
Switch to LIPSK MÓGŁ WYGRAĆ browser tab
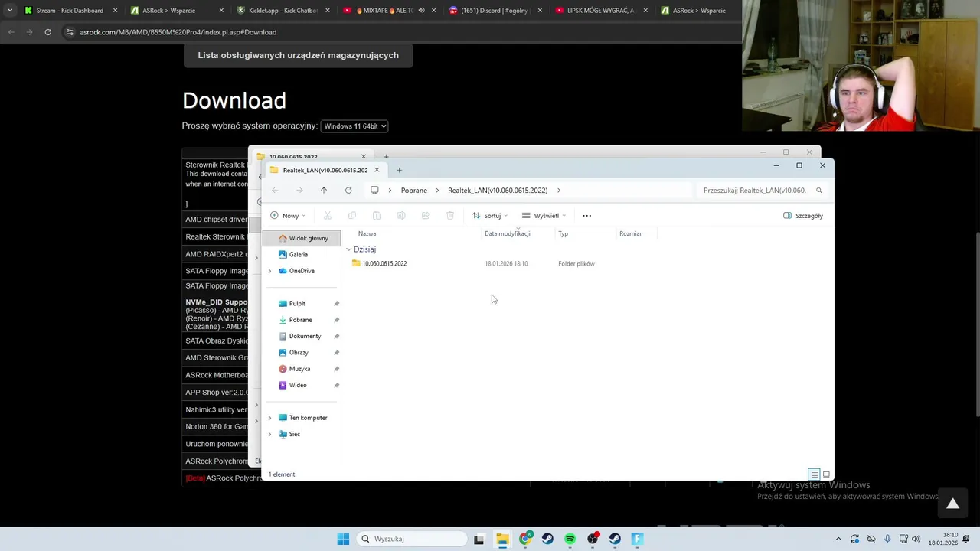(600, 11)
